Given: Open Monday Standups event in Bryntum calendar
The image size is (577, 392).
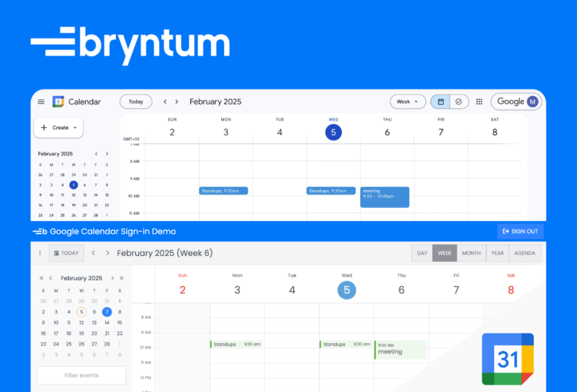Looking at the screenshot, I should (x=236, y=345).
